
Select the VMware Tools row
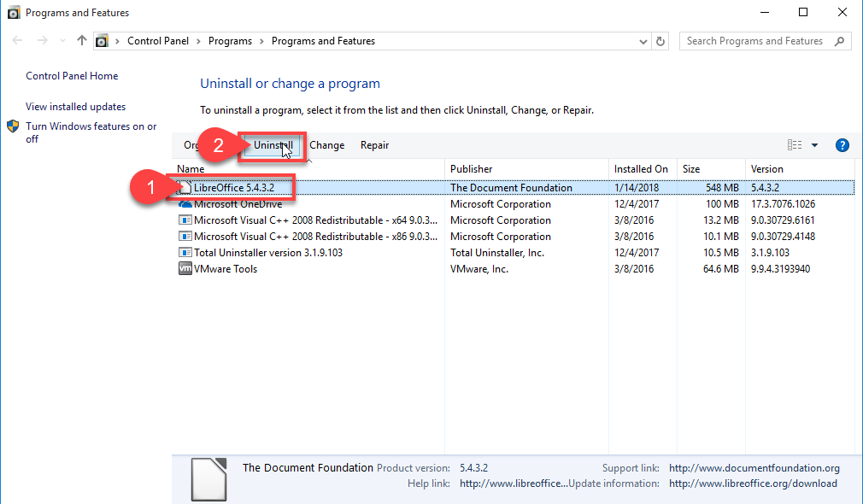[513, 269]
